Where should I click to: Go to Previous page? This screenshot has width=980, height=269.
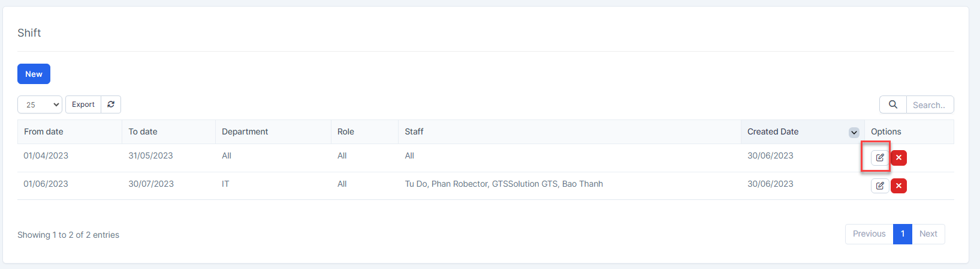click(869, 234)
